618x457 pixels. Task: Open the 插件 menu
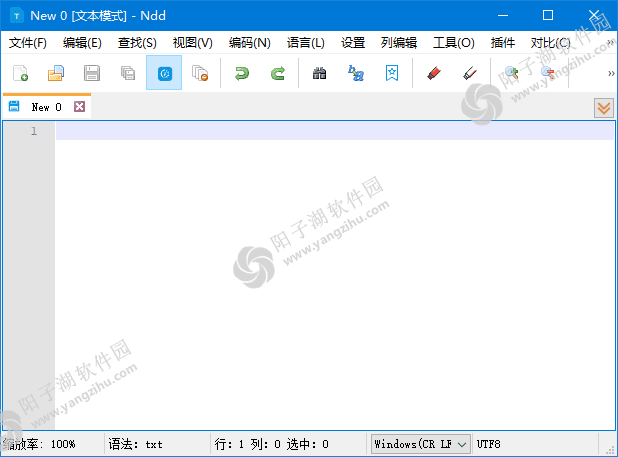[x=503, y=43]
